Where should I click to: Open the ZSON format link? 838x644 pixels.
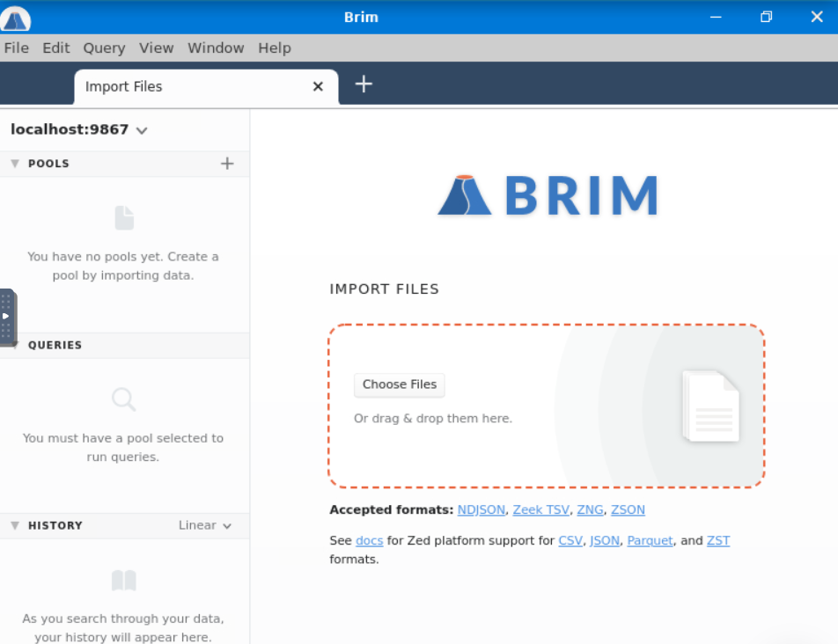pyautogui.click(x=628, y=510)
